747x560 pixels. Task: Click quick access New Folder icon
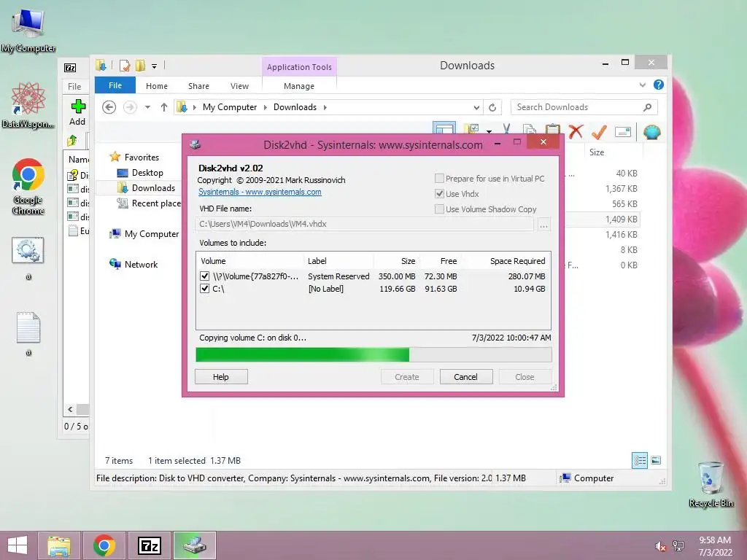click(x=140, y=66)
